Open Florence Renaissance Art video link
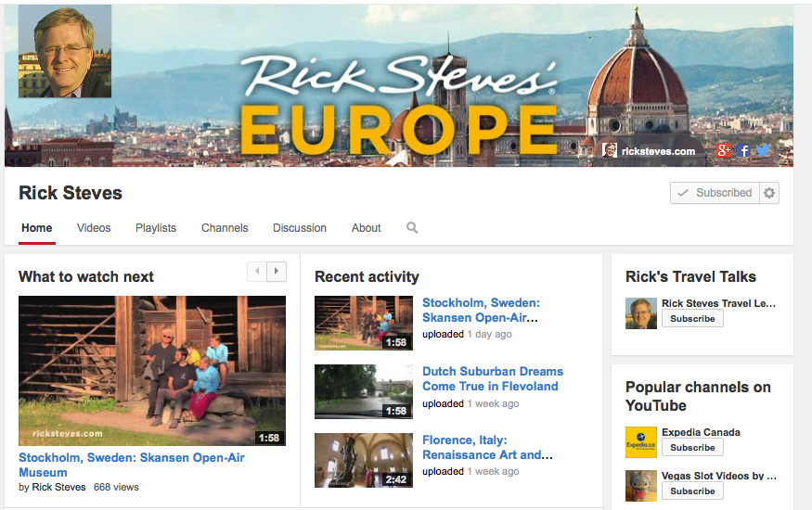812x510 pixels. tap(487, 448)
